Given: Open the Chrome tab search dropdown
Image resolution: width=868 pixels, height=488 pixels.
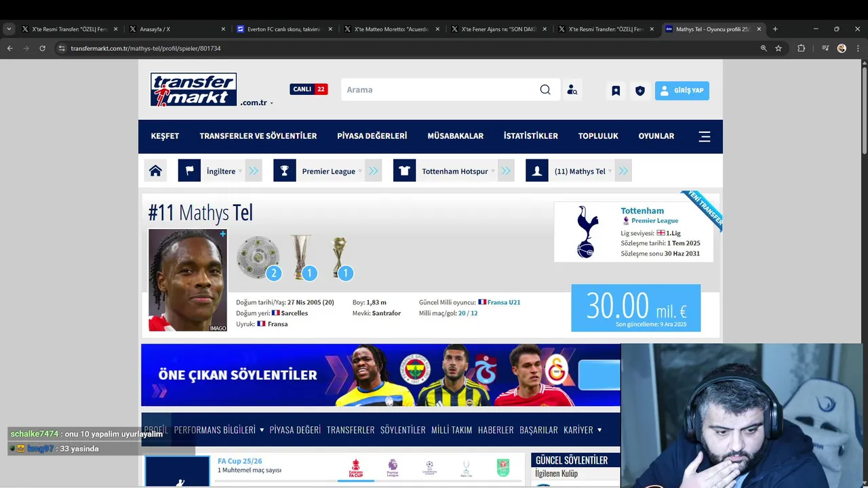Looking at the screenshot, I should [x=9, y=29].
